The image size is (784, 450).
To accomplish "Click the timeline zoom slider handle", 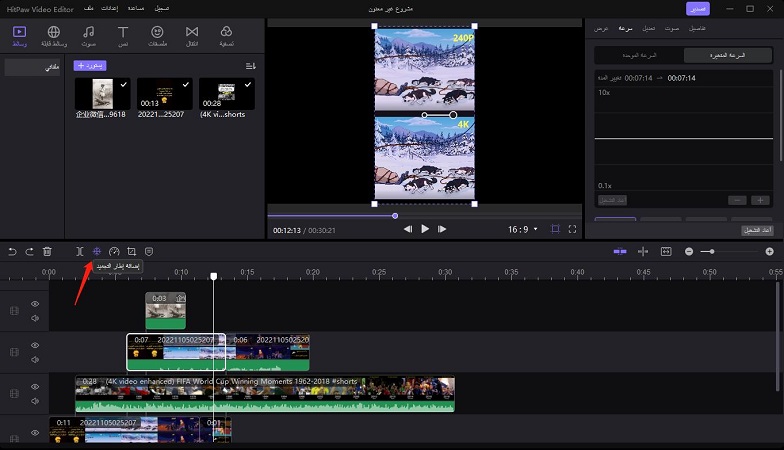I will click(712, 252).
